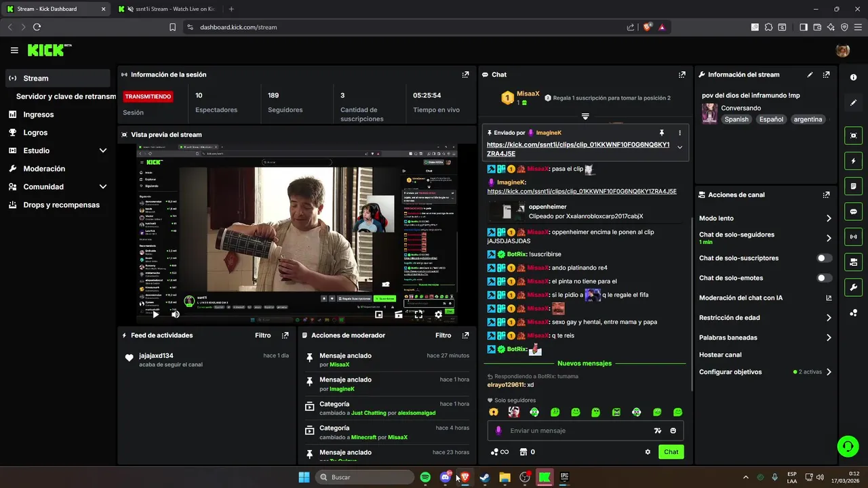Image resolution: width=868 pixels, height=488 pixels.
Task: Click the translate icon in chat input
Action: point(657,430)
